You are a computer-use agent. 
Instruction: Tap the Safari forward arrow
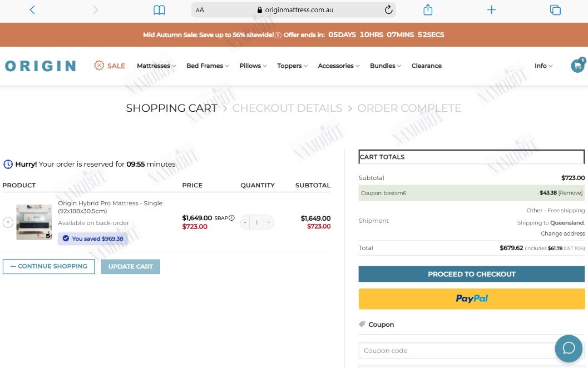point(95,10)
